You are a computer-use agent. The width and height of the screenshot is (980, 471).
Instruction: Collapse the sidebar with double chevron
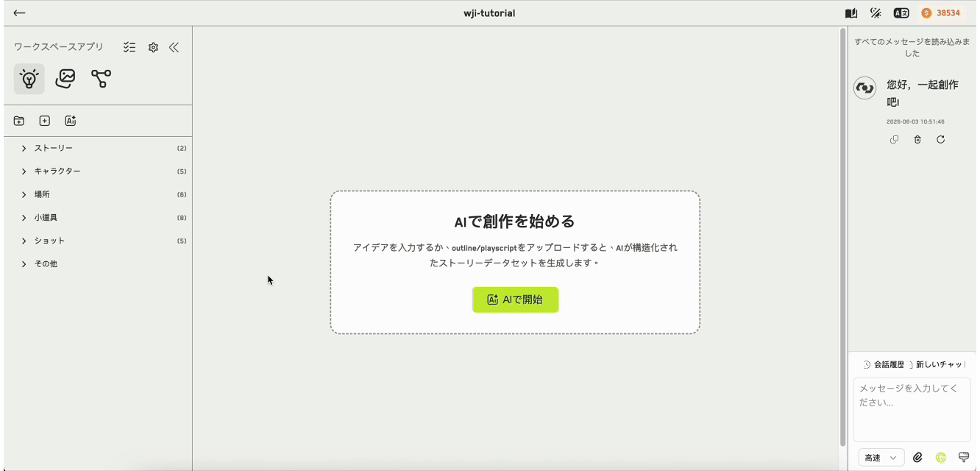[174, 47]
